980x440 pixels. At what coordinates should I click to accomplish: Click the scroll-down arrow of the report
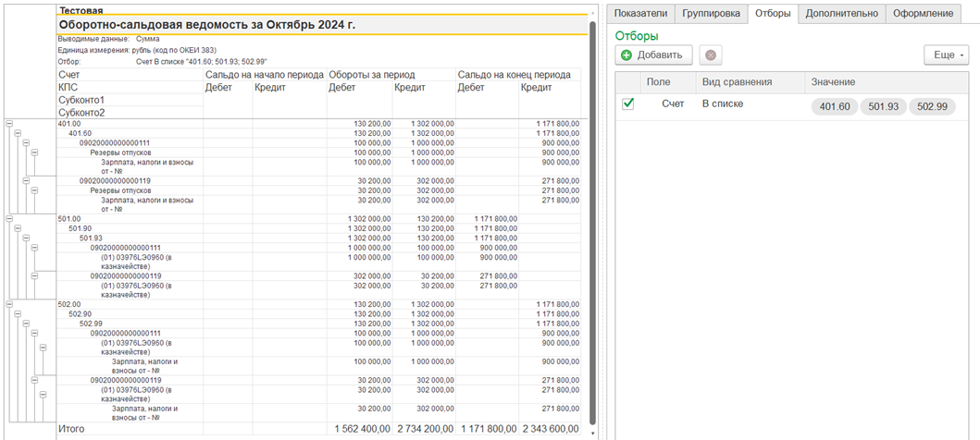(592, 432)
